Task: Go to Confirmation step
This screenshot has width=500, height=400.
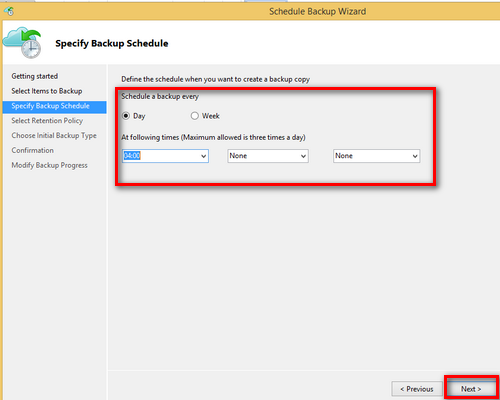Action: 33,150
